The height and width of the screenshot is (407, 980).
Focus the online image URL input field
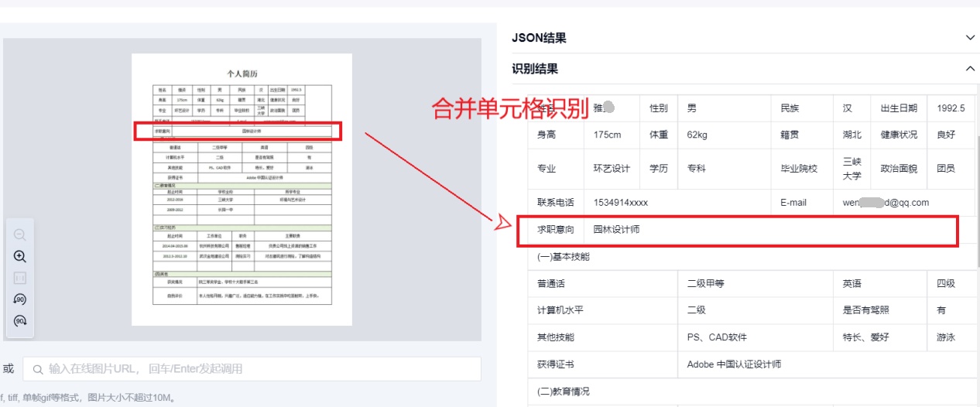pyautogui.click(x=252, y=369)
